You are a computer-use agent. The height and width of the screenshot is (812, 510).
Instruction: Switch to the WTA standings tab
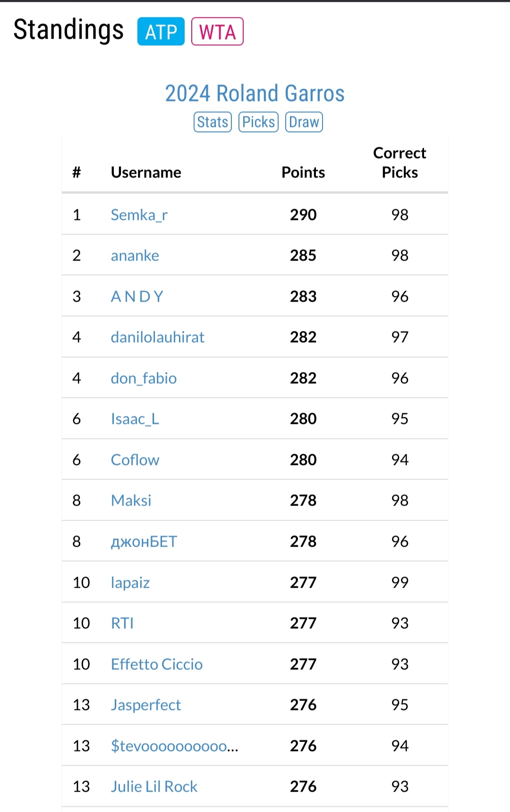coord(217,32)
